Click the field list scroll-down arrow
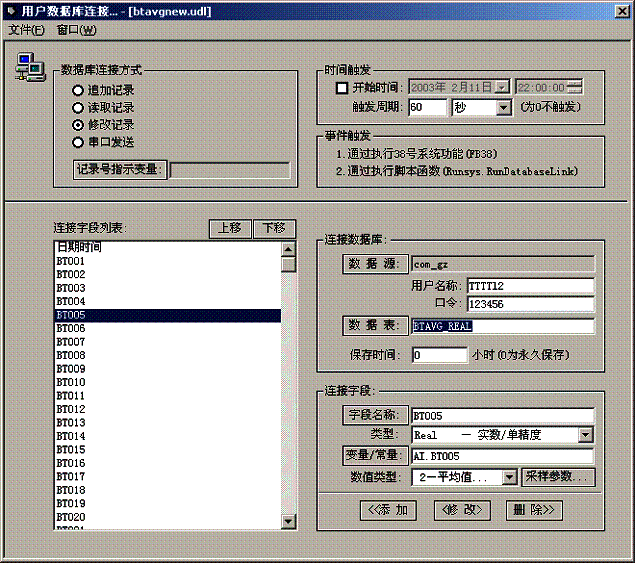The width and height of the screenshot is (635, 563). 288,521
